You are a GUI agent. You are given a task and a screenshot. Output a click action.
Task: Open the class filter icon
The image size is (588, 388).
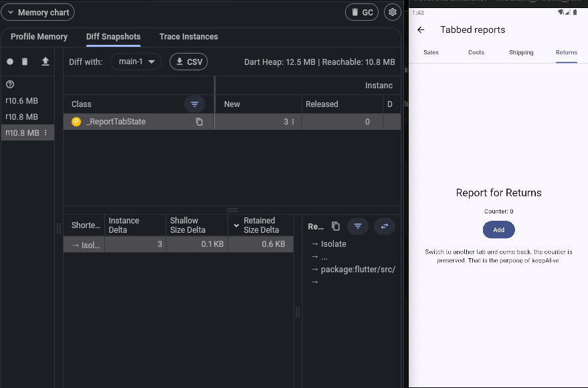click(195, 104)
